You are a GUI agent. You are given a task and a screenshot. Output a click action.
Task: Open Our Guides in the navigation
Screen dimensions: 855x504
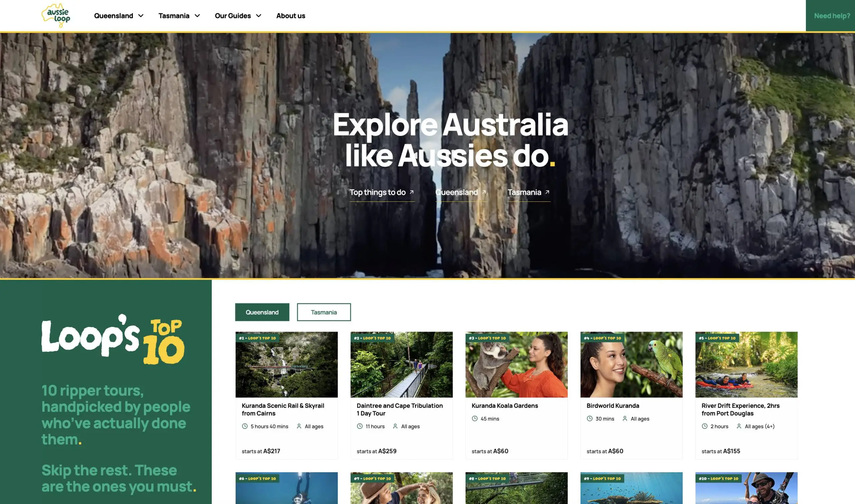tap(232, 16)
